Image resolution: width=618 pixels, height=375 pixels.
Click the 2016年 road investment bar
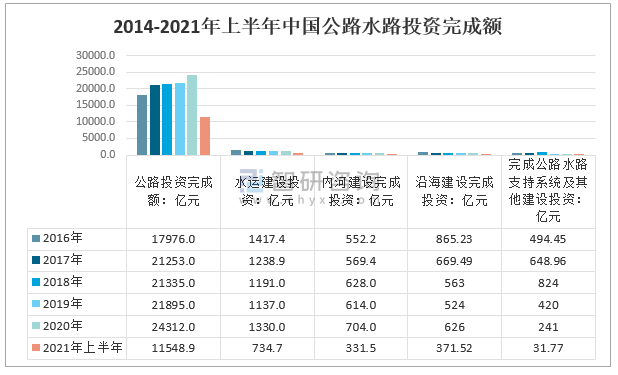[142, 125]
